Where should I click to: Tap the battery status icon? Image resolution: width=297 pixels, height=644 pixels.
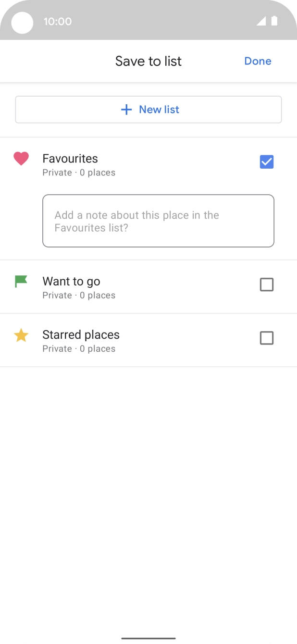point(274,21)
